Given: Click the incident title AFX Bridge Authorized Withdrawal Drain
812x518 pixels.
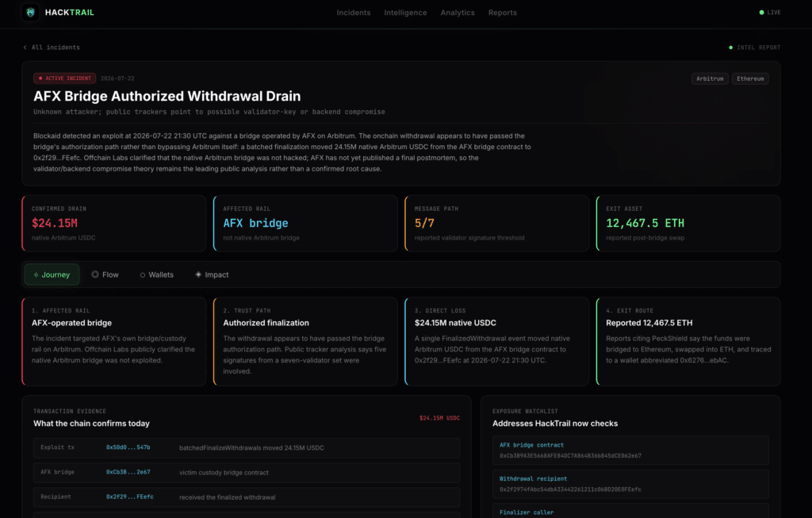Looking at the screenshot, I should pos(167,96).
